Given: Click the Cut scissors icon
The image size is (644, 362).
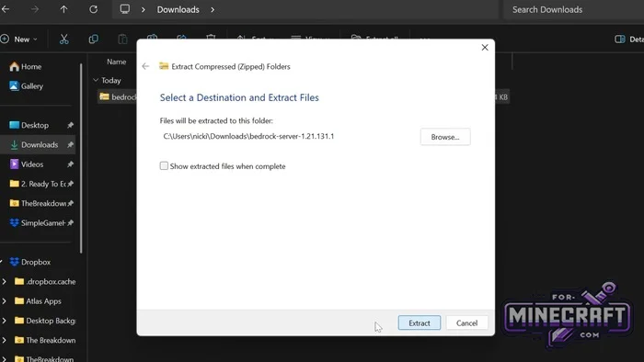Looking at the screenshot, I should point(63,40).
